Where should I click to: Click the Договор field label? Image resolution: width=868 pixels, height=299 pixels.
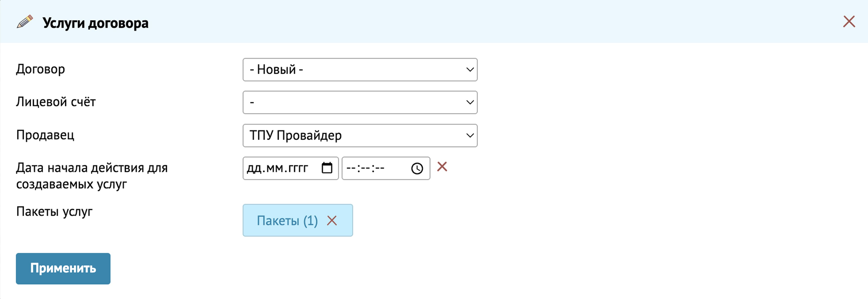[x=40, y=69]
